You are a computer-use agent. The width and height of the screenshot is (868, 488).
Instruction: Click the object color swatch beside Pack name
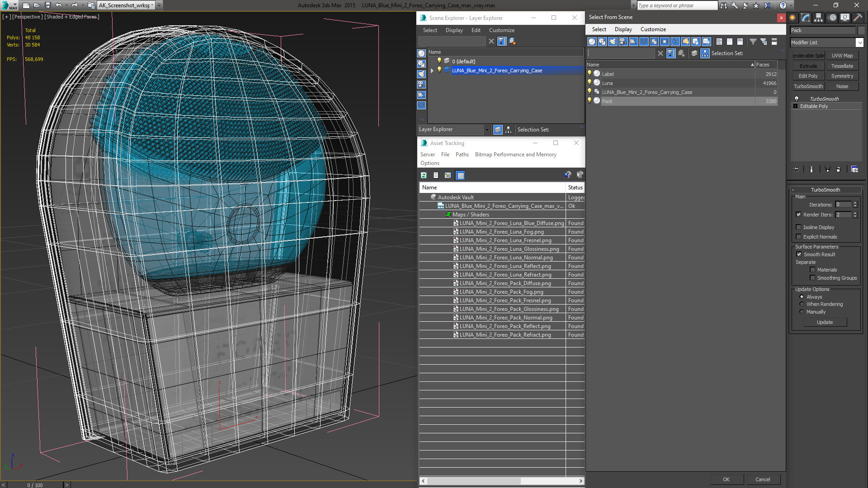(x=861, y=30)
